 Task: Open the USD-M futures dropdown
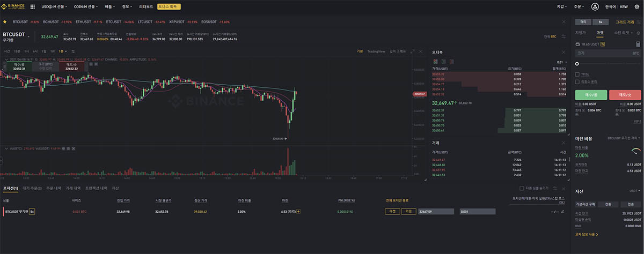click(54, 7)
